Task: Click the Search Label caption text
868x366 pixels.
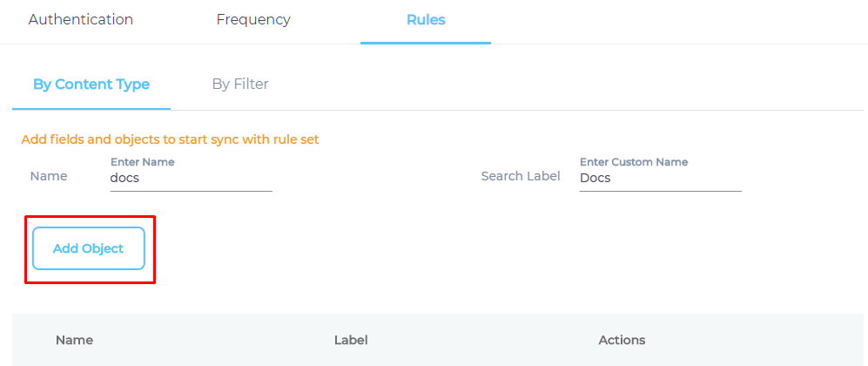Action: pyautogui.click(x=521, y=176)
